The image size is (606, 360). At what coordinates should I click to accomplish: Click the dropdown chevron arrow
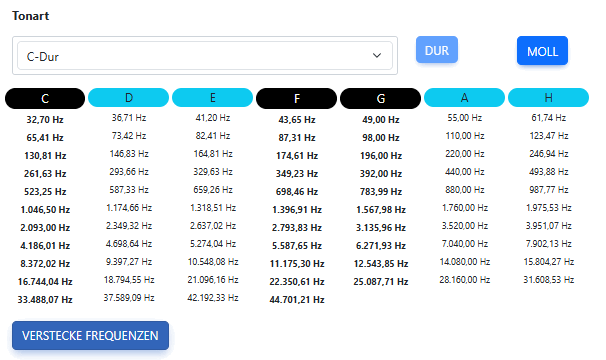click(377, 56)
